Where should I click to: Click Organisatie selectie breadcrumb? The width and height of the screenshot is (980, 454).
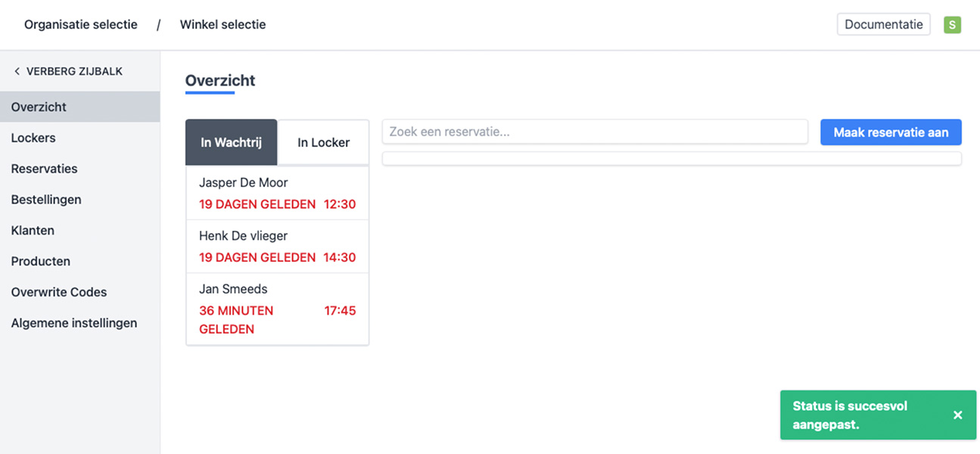click(x=81, y=24)
